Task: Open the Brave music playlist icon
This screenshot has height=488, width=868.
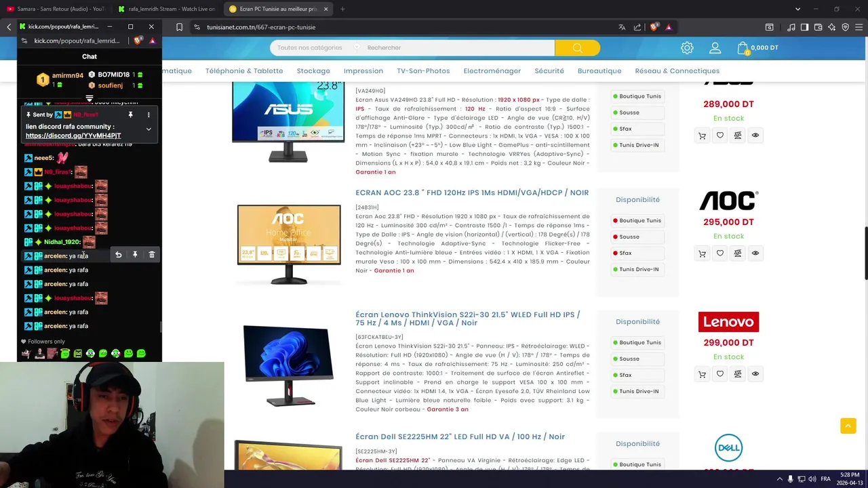Action: 791,27
